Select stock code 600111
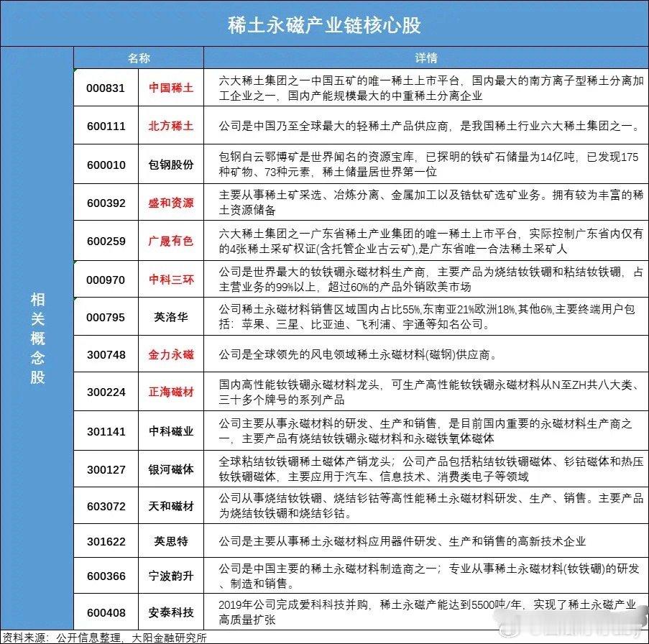The image size is (649, 644). coord(106,126)
